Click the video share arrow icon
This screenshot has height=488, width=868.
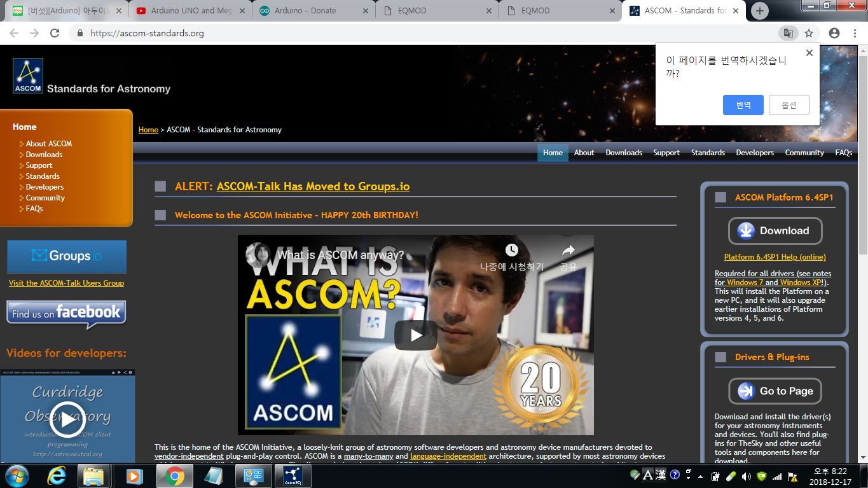(x=568, y=250)
